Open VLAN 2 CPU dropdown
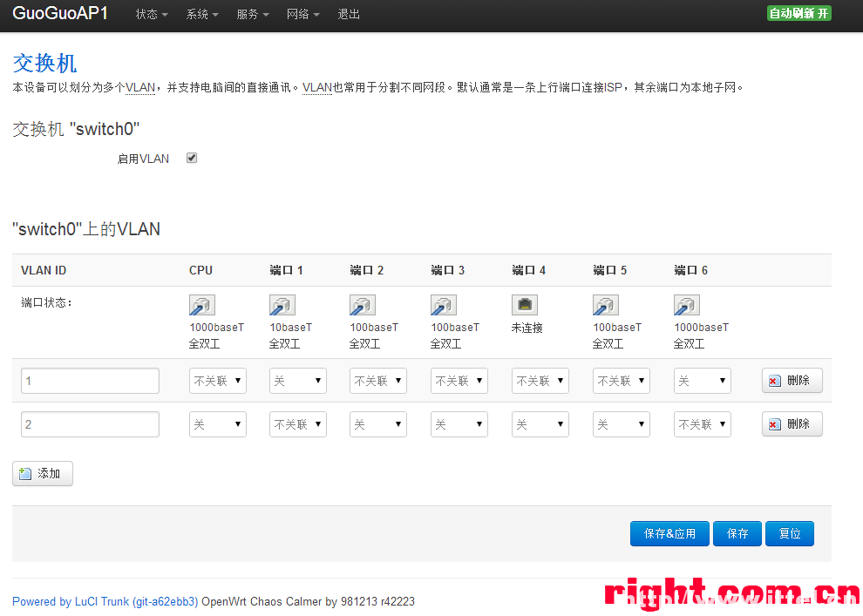863x616 pixels. (x=217, y=424)
